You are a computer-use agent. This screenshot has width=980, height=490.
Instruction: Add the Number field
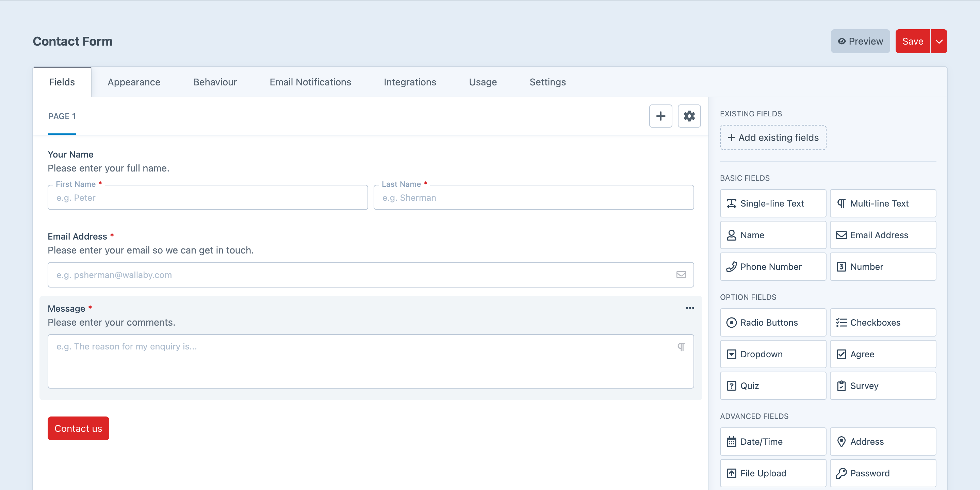pos(883,267)
